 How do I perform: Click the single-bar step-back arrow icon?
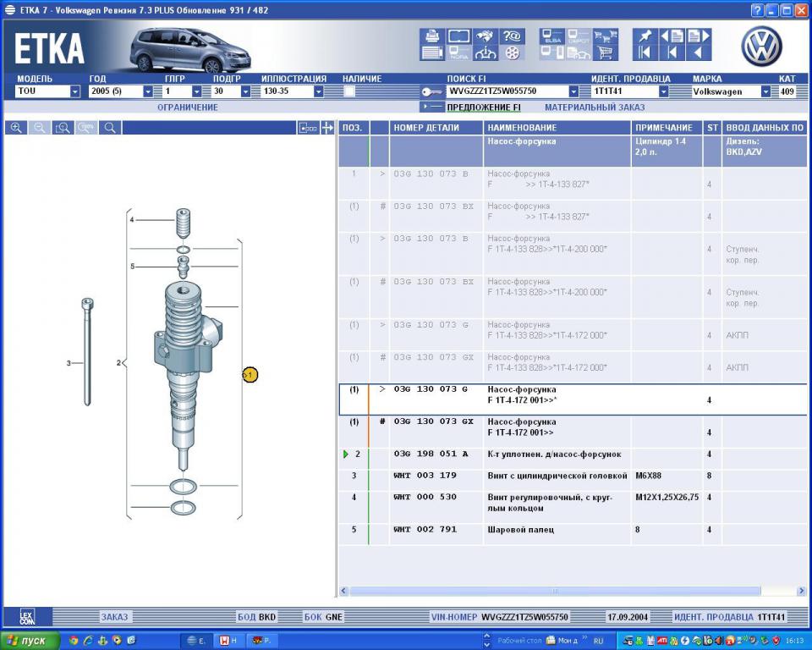tap(672, 52)
